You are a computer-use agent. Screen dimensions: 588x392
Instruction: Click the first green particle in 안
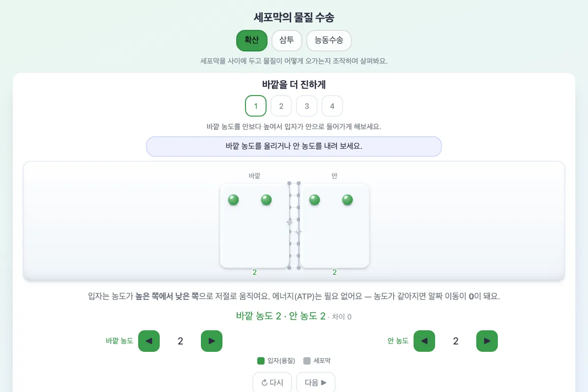coord(315,200)
